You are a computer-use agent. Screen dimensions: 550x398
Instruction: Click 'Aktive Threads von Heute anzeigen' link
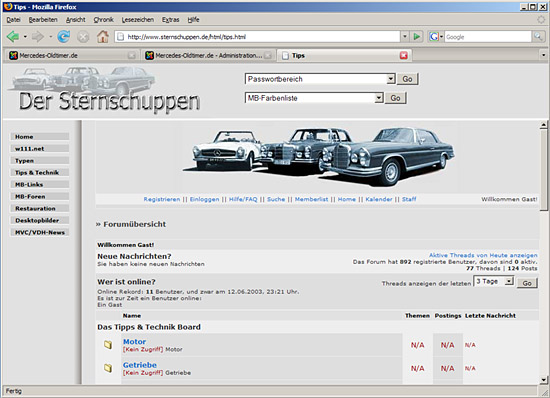(x=483, y=255)
